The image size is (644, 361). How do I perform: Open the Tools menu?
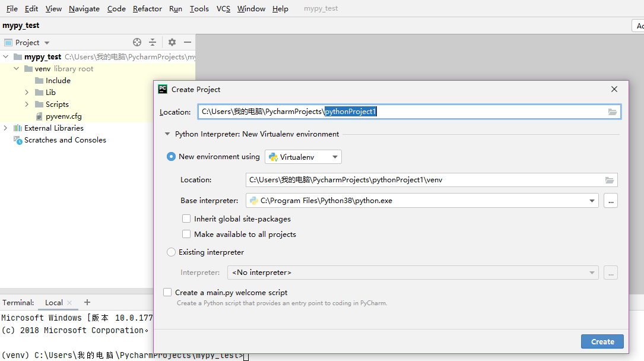point(199,9)
